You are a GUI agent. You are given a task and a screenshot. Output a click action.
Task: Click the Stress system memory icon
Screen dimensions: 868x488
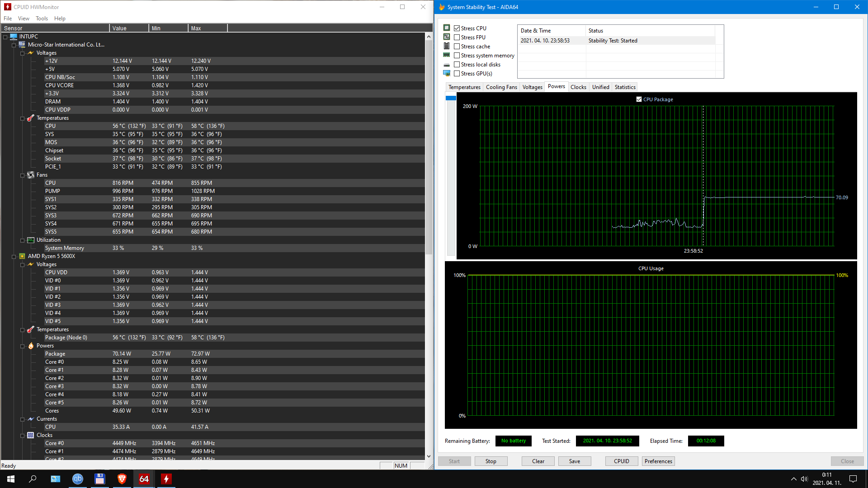(447, 55)
